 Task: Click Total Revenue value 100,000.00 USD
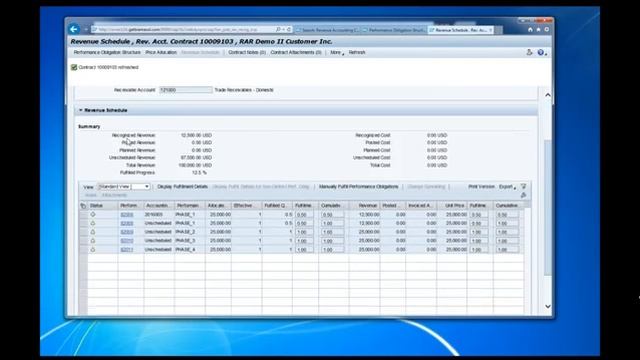[x=195, y=165]
